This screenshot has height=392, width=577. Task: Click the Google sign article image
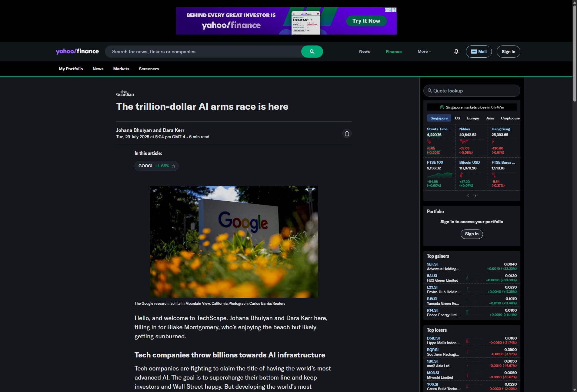pos(234,242)
